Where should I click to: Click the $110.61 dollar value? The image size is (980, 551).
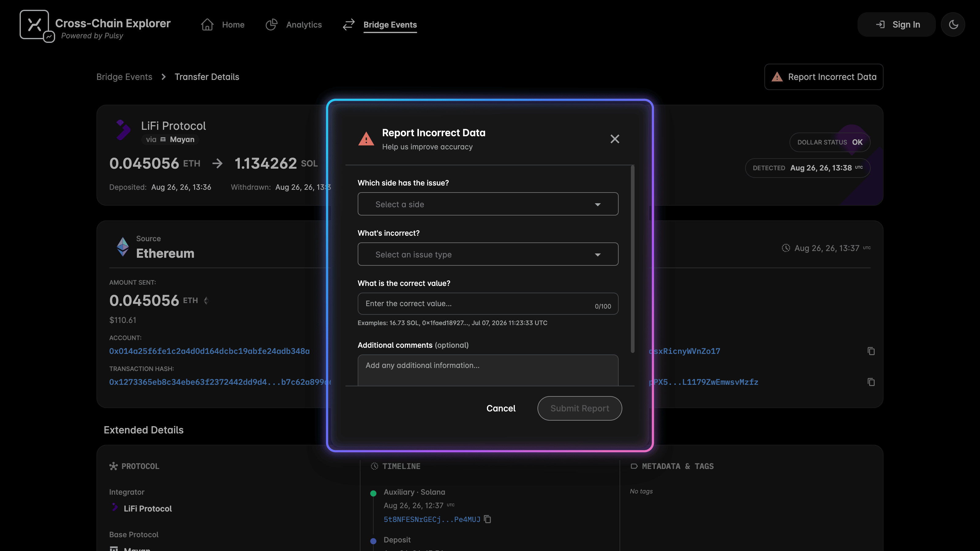(x=123, y=320)
